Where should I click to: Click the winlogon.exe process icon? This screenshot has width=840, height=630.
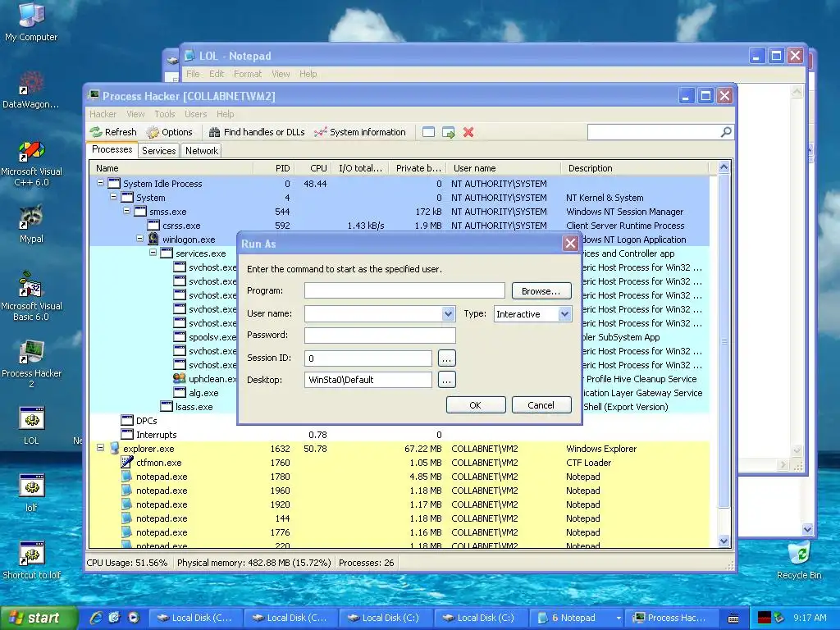tap(153, 239)
